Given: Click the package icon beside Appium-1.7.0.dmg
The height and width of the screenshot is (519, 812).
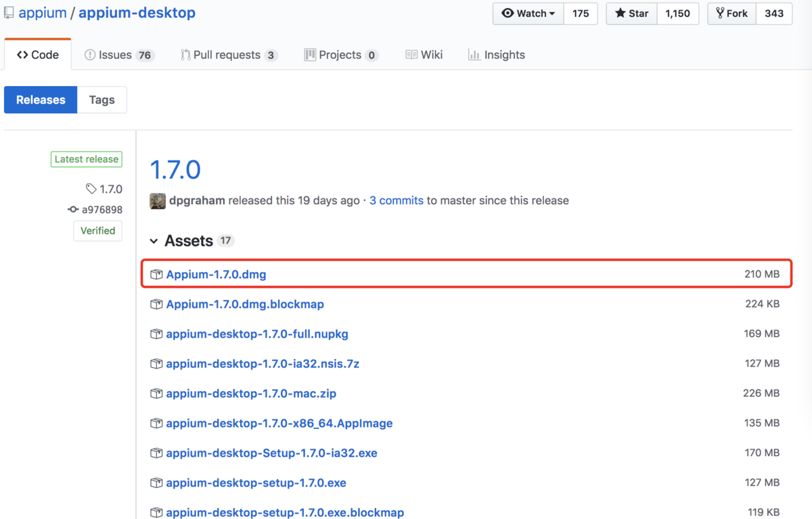Looking at the screenshot, I should click(156, 274).
